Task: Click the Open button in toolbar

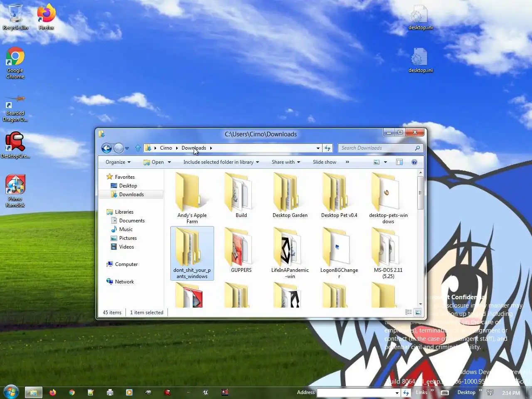Action: 153,162
